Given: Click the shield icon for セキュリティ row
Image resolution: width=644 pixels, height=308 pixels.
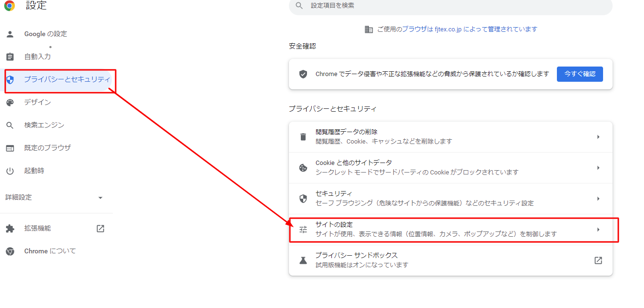Looking at the screenshot, I should tap(303, 199).
